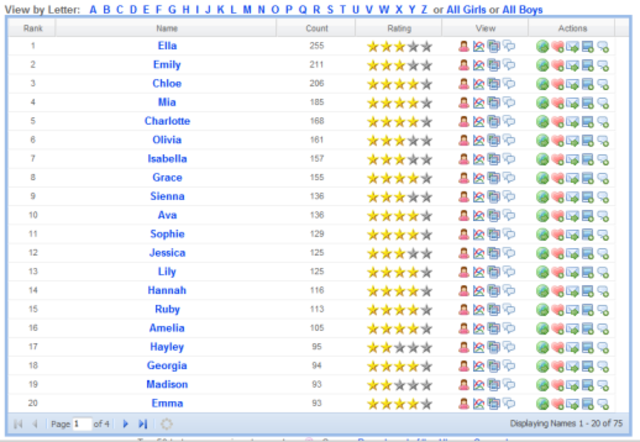Rate Madison using the fourth star
640x442 pixels.
pos(413,385)
